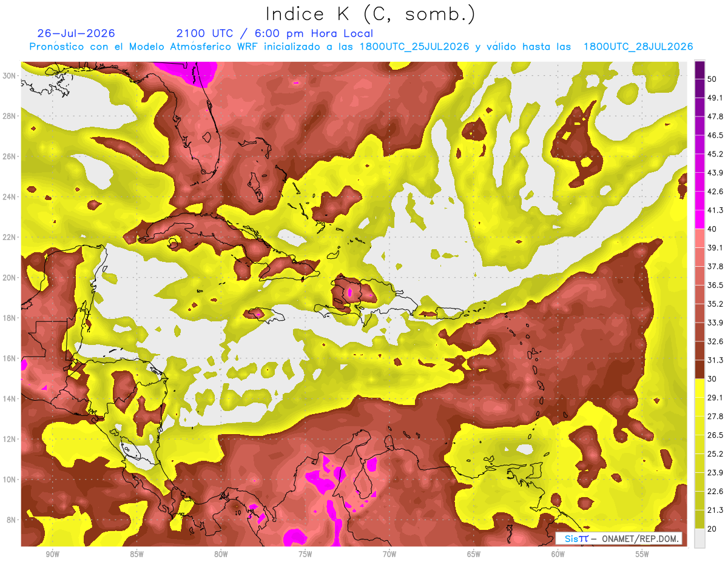Screen dimensions: 728x562
Task: Click the legend value "33.9"
Action: click(x=715, y=323)
